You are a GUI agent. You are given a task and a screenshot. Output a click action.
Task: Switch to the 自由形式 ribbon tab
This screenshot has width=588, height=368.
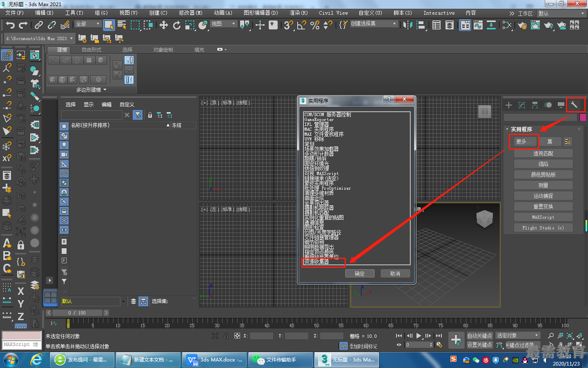tap(91, 50)
